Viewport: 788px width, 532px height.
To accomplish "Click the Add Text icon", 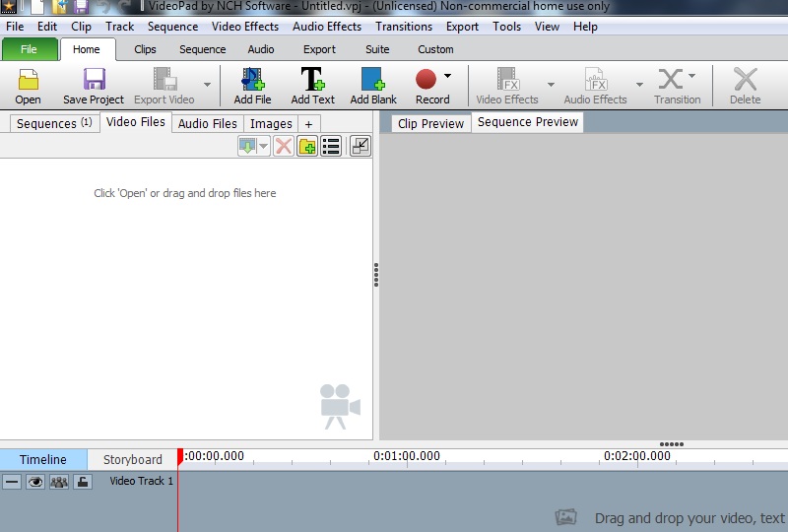I will pyautogui.click(x=312, y=79).
